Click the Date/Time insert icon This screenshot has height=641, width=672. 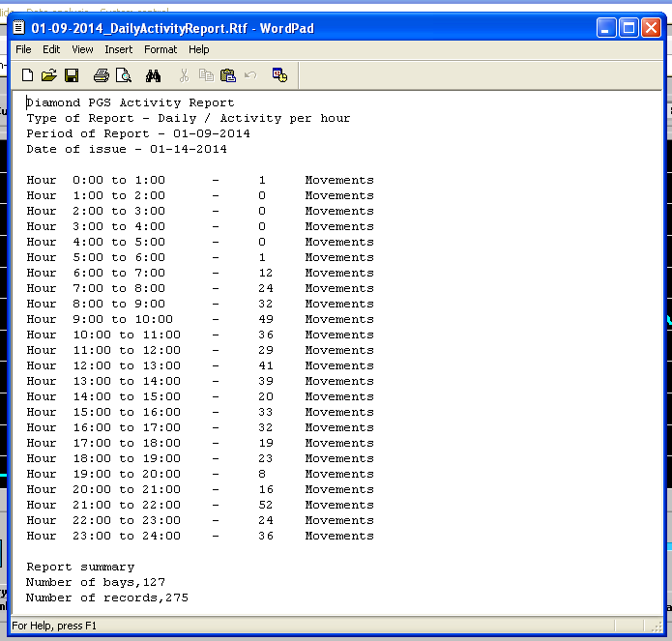pos(279,75)
